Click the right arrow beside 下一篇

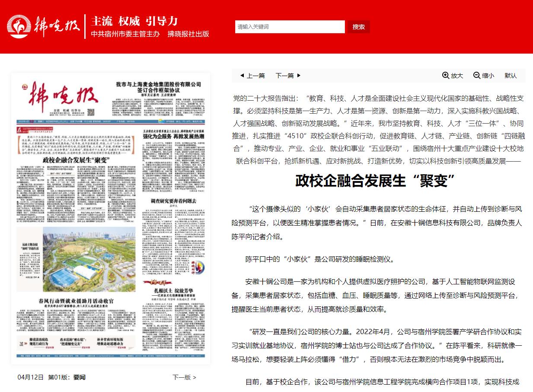pyautogui.click(x=298, y=76)
